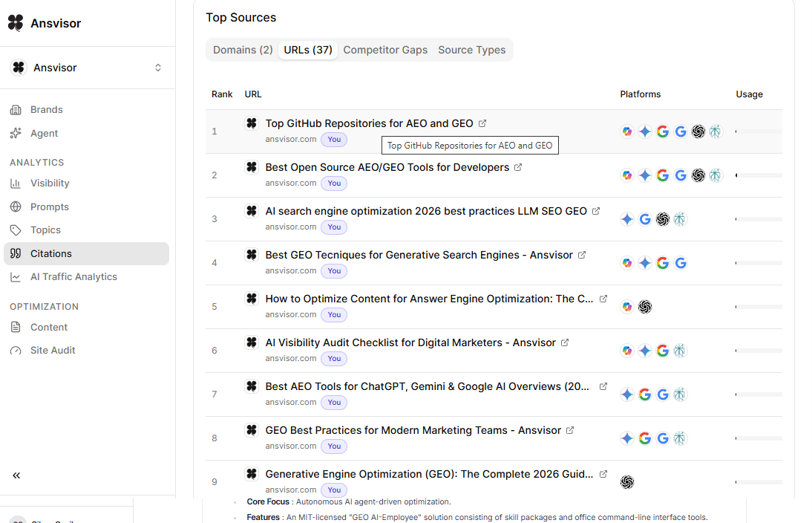Click the Ansvisor clover logo in header
This screenshot has width=812, height=523.
pyautogui.click(x=16, y=23)
